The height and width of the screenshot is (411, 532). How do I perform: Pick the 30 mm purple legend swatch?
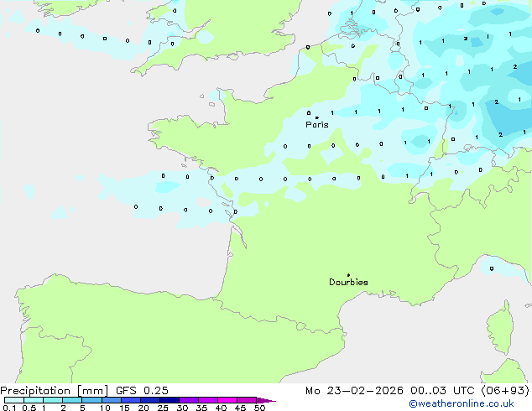pos(189,400)
